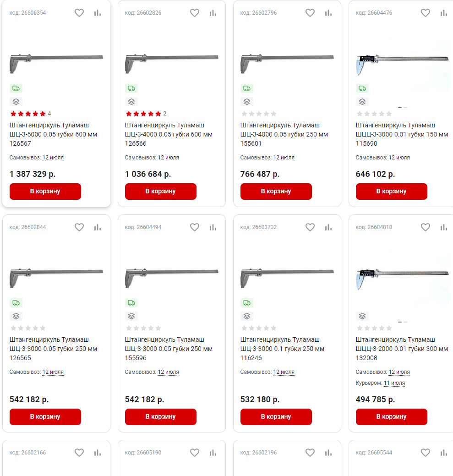Viewport: 453px width, 476px height.
Task: Click green truck icon on product 26604494
Action: [x=131, y=303]
